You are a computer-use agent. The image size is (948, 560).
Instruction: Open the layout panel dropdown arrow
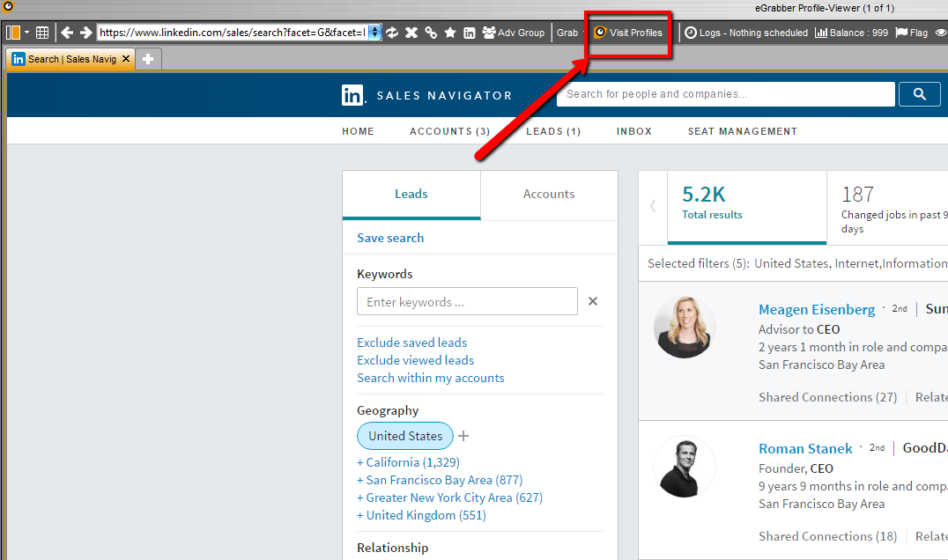pos(26,33)
